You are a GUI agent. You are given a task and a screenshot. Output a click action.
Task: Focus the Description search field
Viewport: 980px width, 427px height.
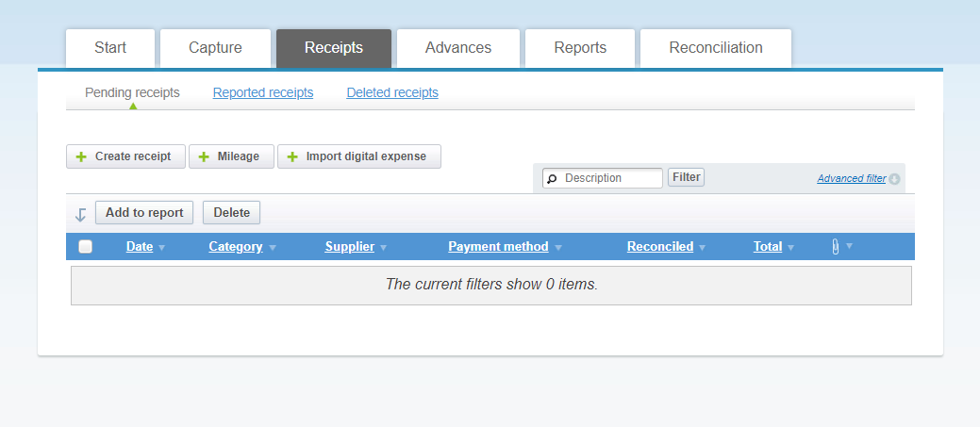click(610, 178)
